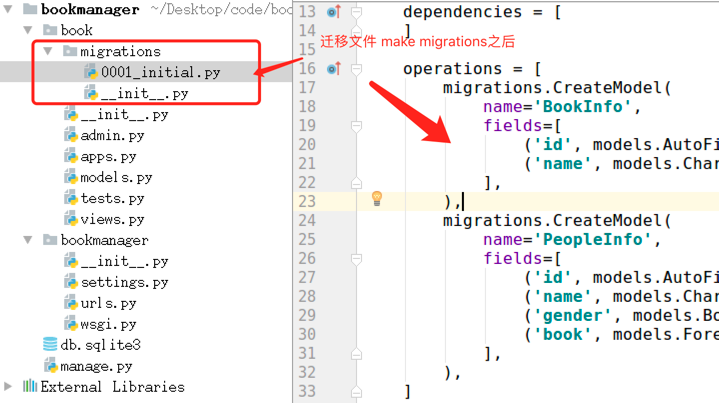Image resolution: width=719 pixels, height=403 pixels.
Task: Open models.py in the project tree
Action: (x=116, y=177)
